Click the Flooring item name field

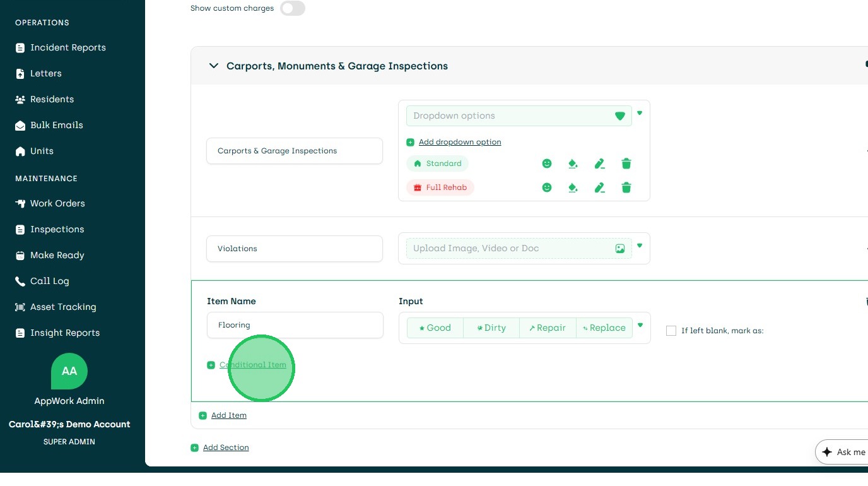pyautogui.click(x=295, y=325)
